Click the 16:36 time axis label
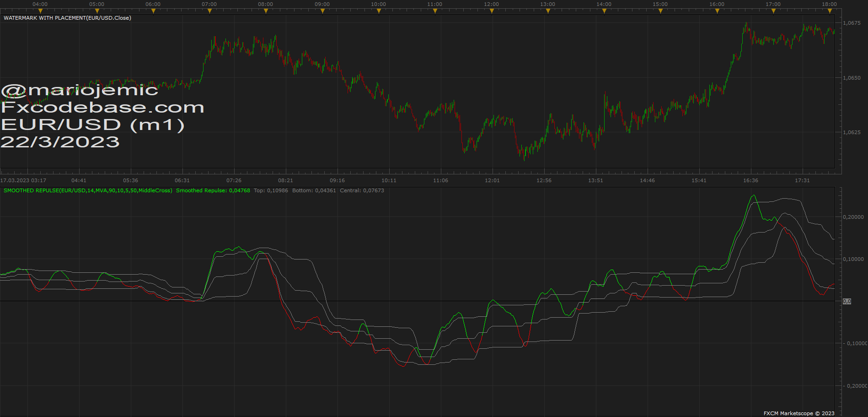Image resolution: width=868 pixels, height=417 pixels. pos(750,180)
